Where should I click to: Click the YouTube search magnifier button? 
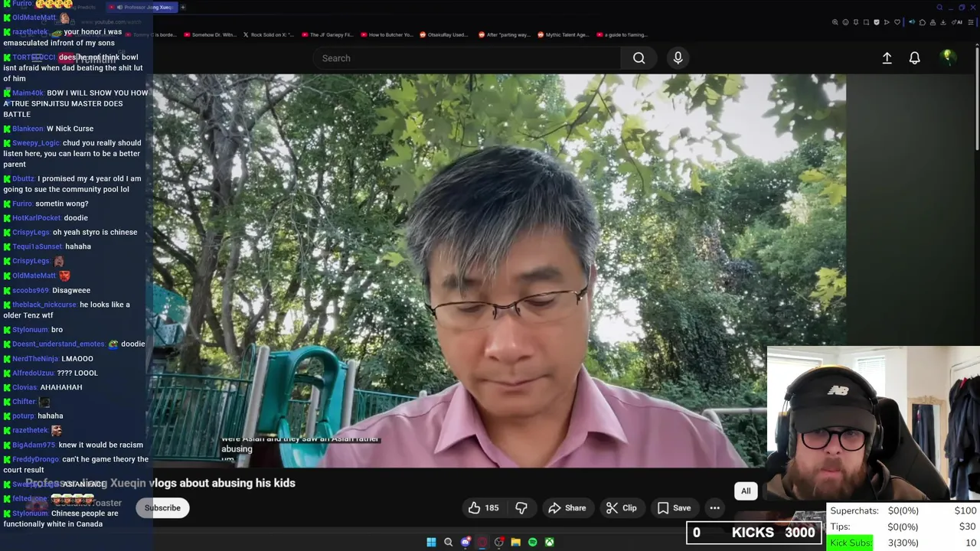639,58
